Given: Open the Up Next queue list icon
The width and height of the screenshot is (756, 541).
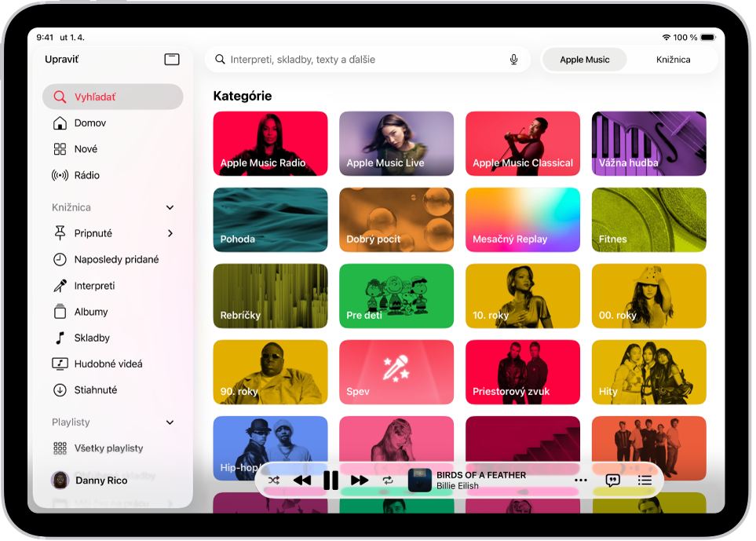Looking at the screenshot, I should [x=645, y=481].
